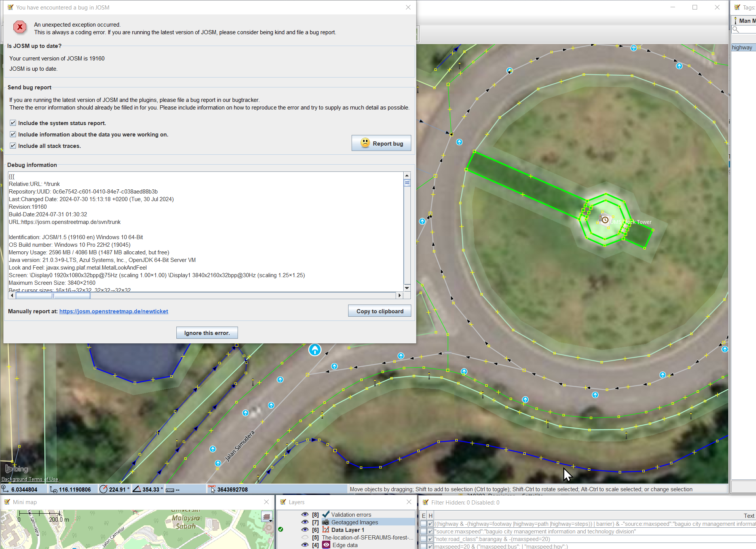756x549 pixels.
Task: Click the red error X icon
Action: (x=20, y=27)
